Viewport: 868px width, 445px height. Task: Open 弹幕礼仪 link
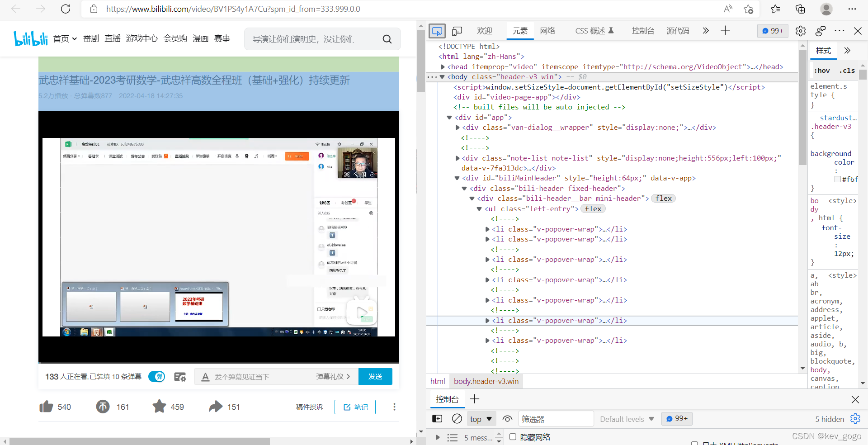pyautogui.click(x=333, y=377)
